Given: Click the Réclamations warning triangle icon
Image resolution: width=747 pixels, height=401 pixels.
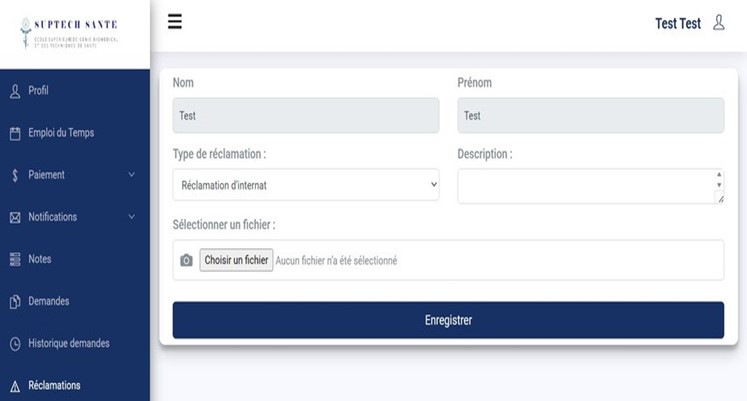Looking at the screenshot, I should point(15,386).
